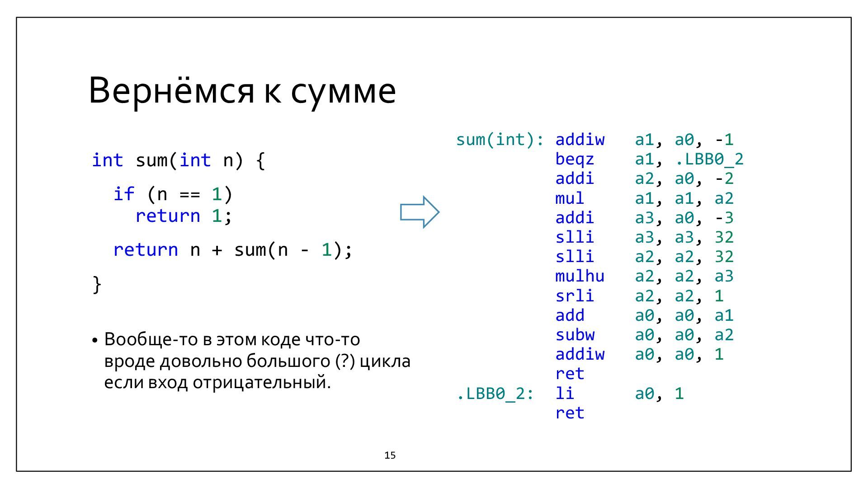Click the "return n + sum(n - 1);" line

(232, 250)
